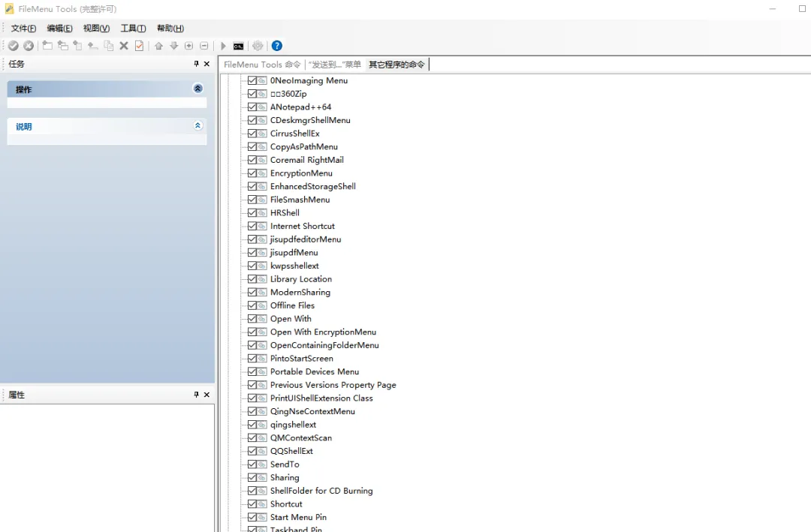Click the Delete (red X) toolbar icon
The image size is (811, 532).
(x=122, y=46)
